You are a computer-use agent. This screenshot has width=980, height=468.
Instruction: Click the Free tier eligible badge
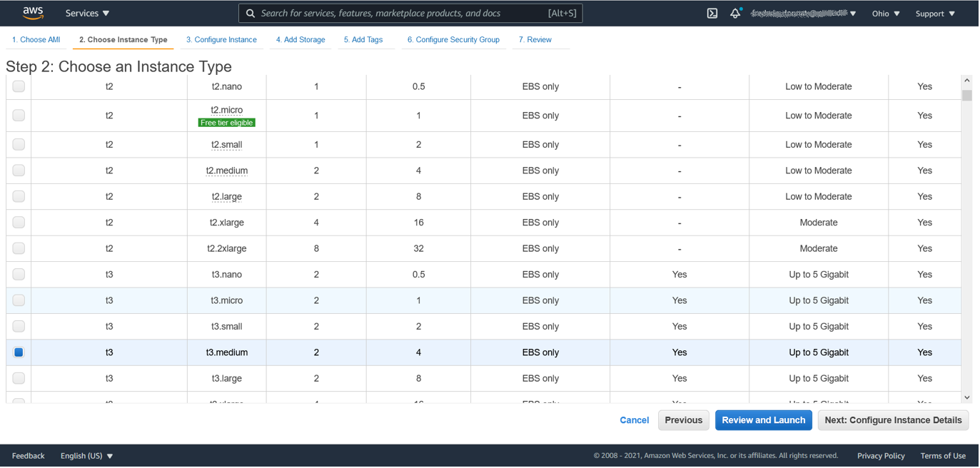click(x=226, y=123)
